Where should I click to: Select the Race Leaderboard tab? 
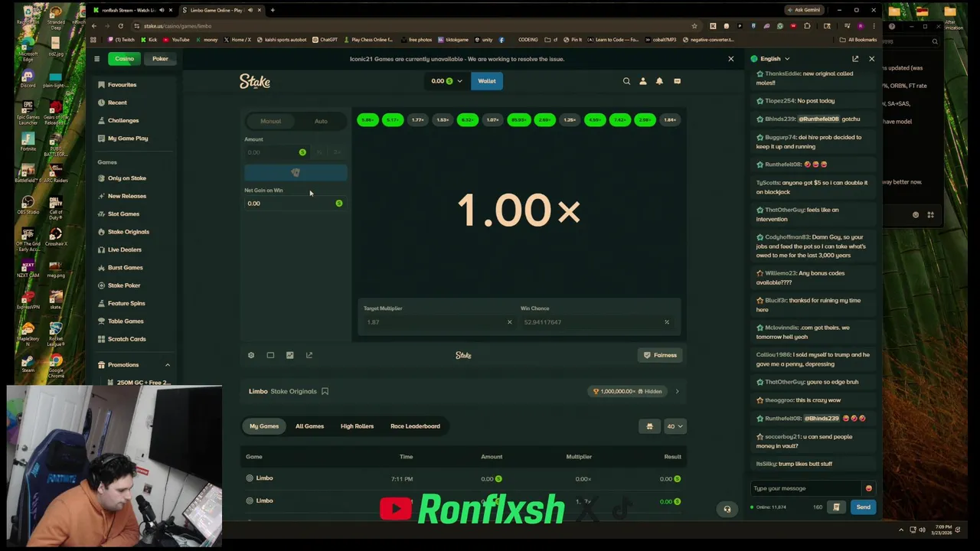click(415, 426)
